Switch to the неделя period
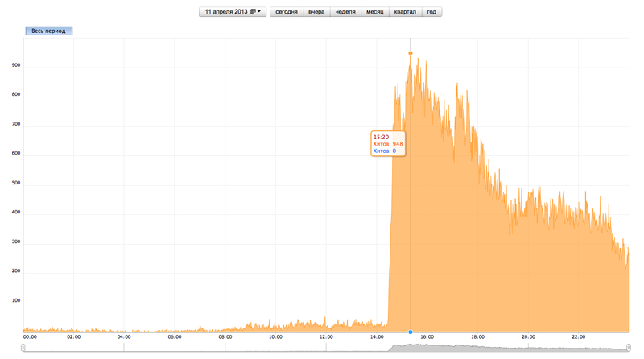The width and height of the screenshot is (644, 359). pyautogui.click(x=345, y=12)
